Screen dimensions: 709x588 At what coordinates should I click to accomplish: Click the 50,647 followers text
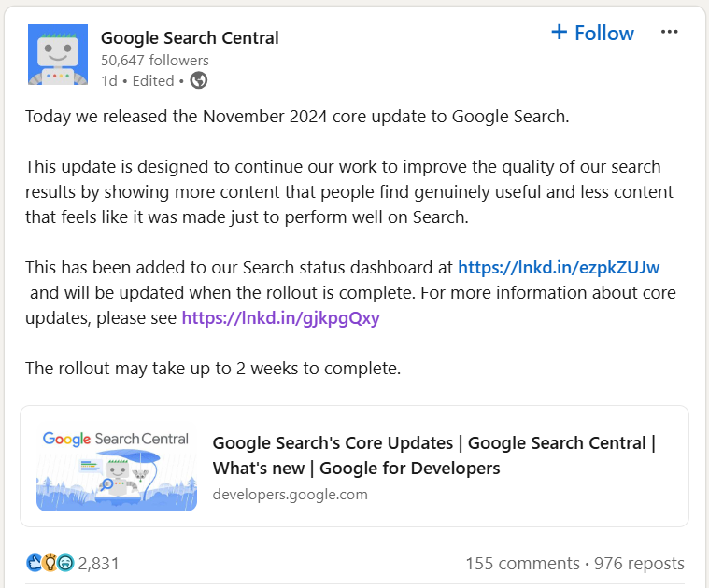click(x=155, y=61)
